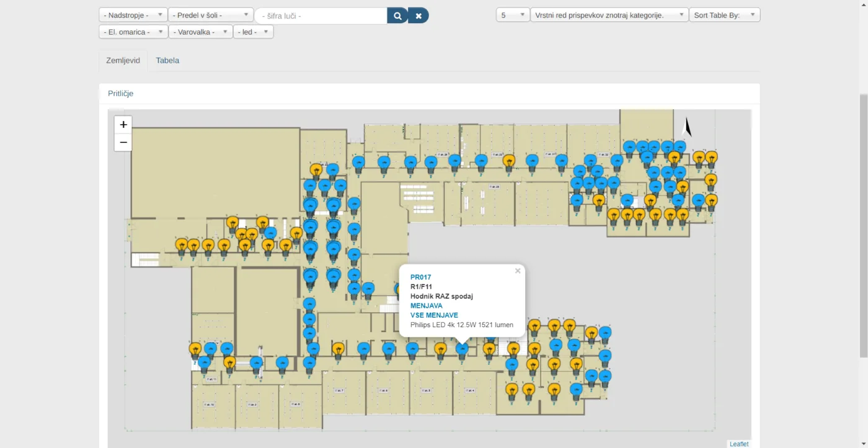Open the Nadstropje dropdown
Viewport: 868px width, 448px height.
point(133,15)
